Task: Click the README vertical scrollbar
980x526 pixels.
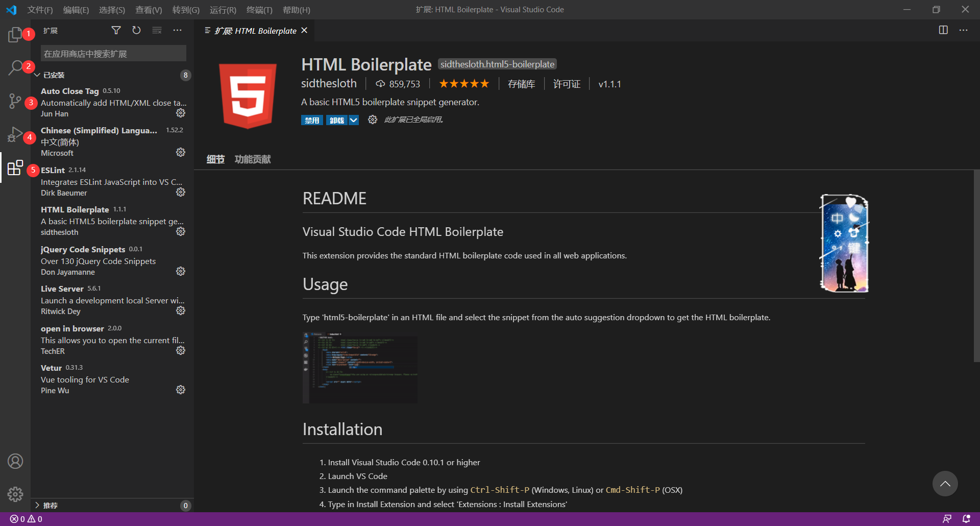Action: coord(976,267)
